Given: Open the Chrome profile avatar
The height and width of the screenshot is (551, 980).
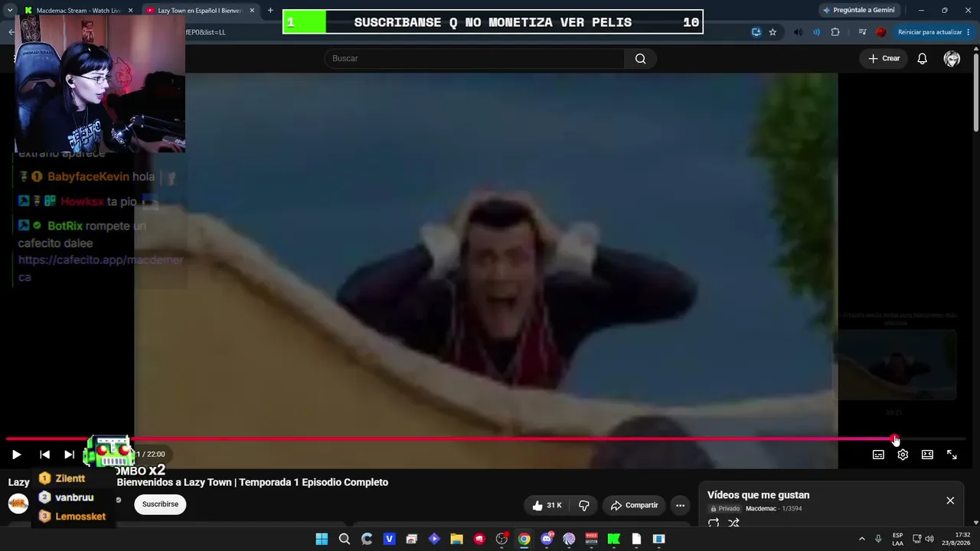Looking at the screenshot, I should (881, 32).
